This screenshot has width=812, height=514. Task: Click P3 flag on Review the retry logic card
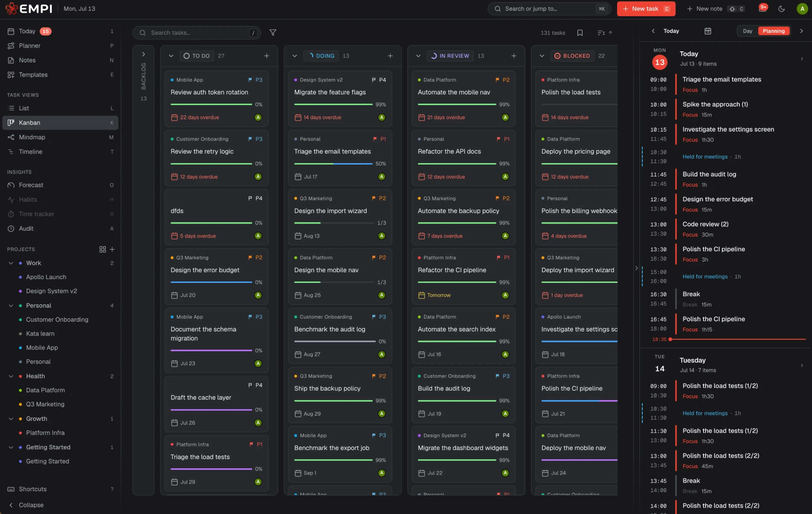click(x=256, y=139)
